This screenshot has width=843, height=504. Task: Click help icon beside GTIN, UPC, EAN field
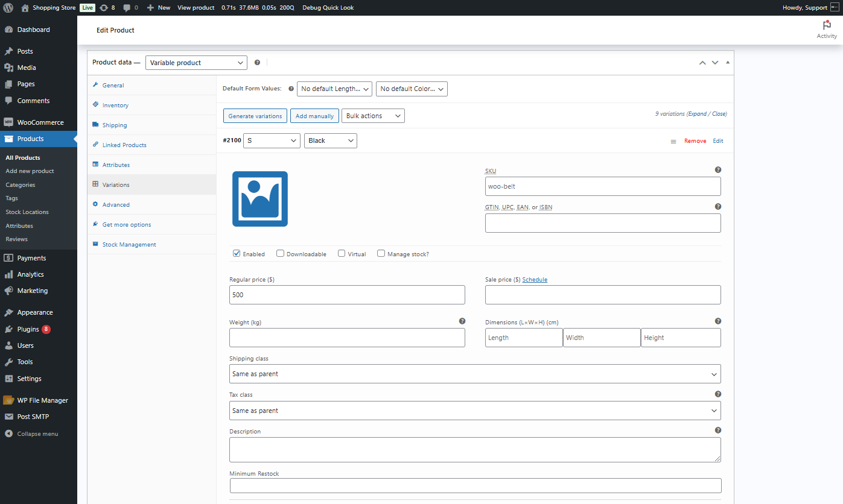[718, 206]
